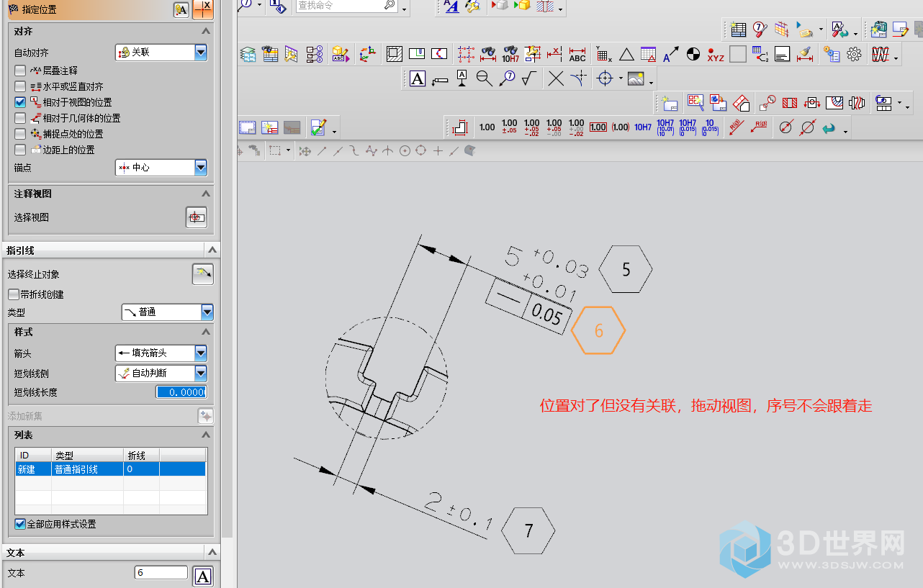
Task: Open the 类型 dropdown showing 普通
Action: pos(167,312)
